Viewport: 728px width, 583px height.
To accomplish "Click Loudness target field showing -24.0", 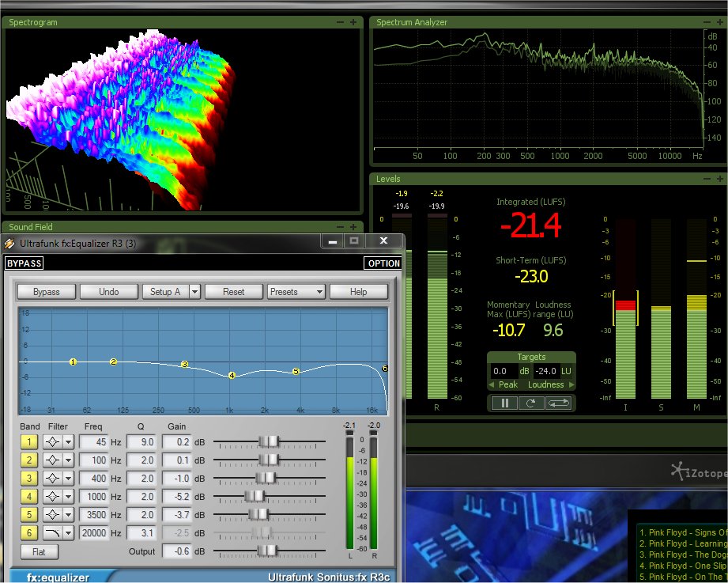I will click(546, 371).
